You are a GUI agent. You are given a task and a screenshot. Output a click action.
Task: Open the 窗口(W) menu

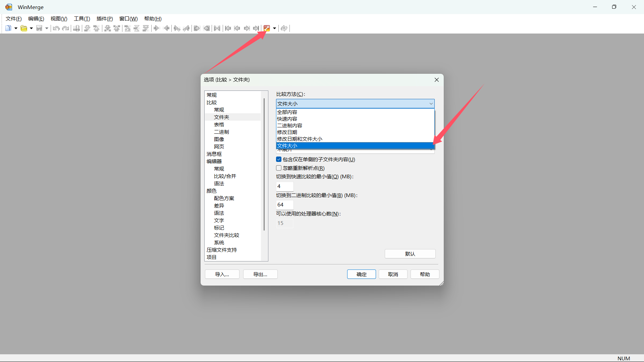(128, 19)
